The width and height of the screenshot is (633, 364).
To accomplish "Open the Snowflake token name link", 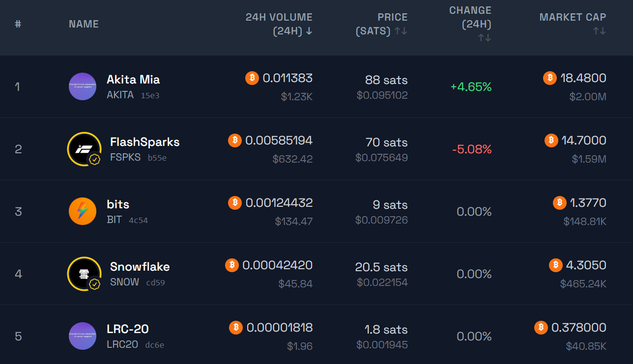I will point(140,267).
